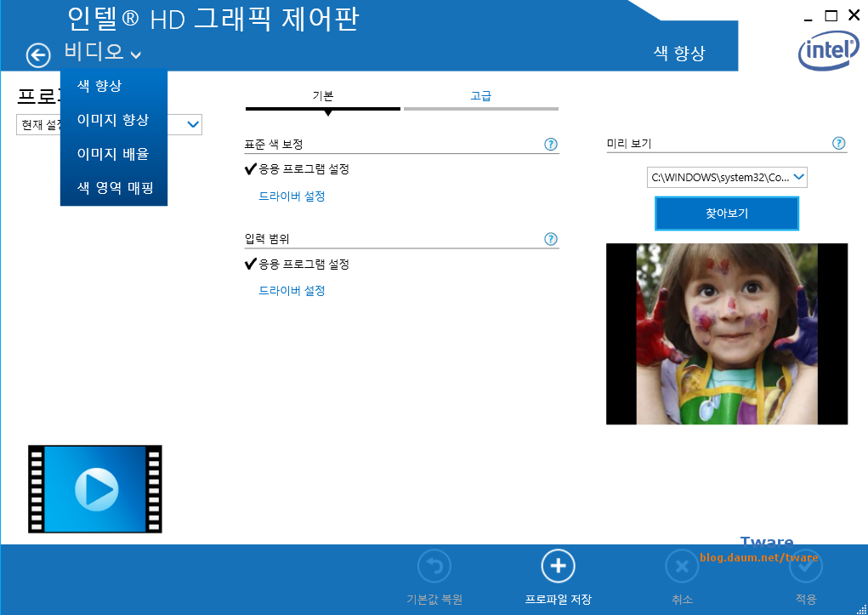Click the 표준 색 보정 heading text
This screenshot has width=868, height=615.
tap(274, 144)
